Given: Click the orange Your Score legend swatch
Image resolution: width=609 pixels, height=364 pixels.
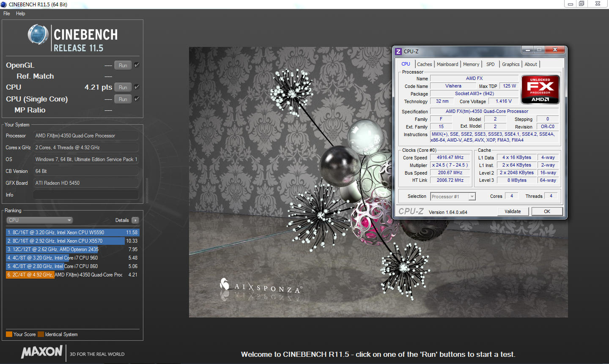Looking at the screenshot, I should [x=9, y=334].
